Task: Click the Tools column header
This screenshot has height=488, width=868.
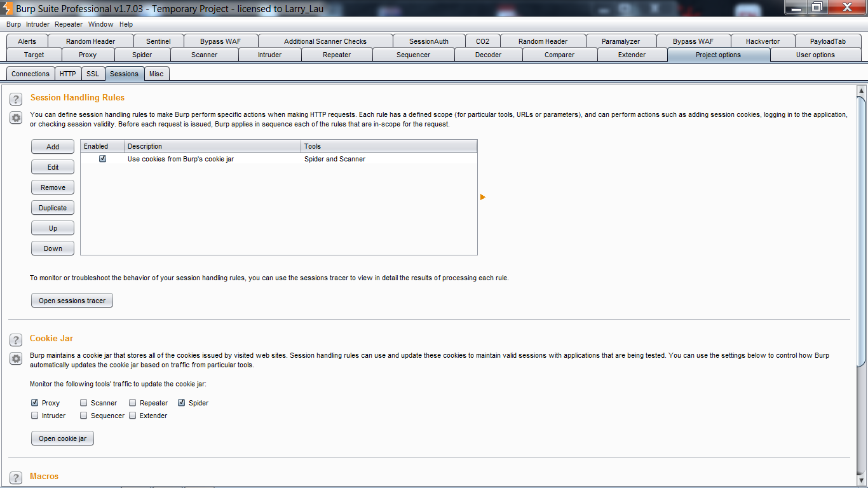Action: tap(390, 147)
